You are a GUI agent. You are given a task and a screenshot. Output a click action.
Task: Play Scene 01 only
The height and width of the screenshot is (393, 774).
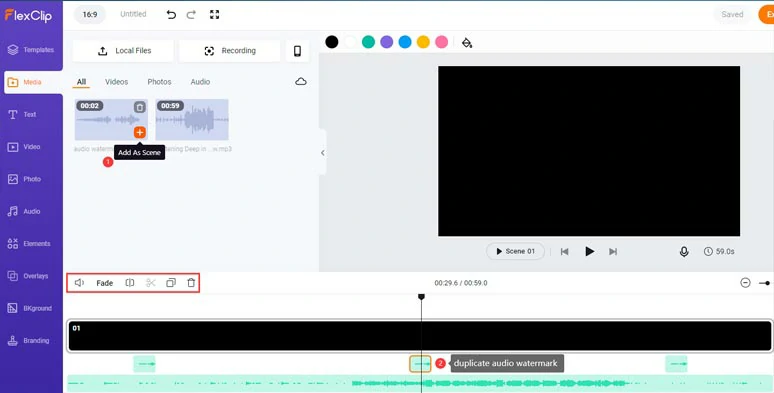515,251
